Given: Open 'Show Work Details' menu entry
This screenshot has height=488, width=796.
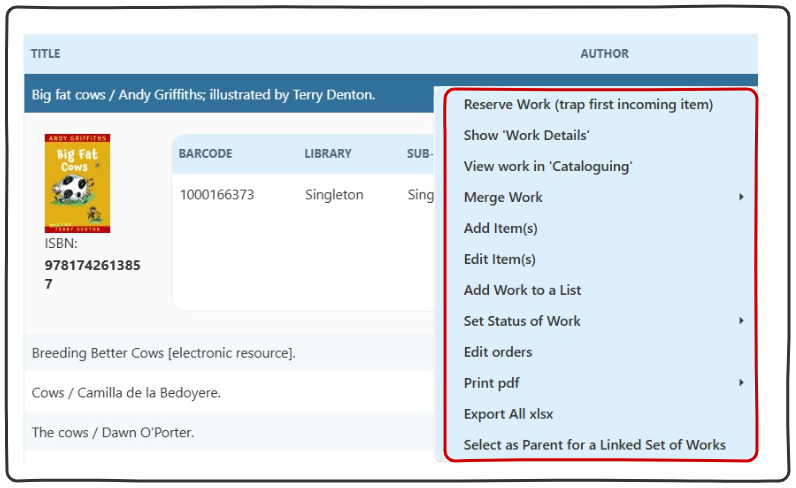Looking at the screenshot, I should coord(526,135).
